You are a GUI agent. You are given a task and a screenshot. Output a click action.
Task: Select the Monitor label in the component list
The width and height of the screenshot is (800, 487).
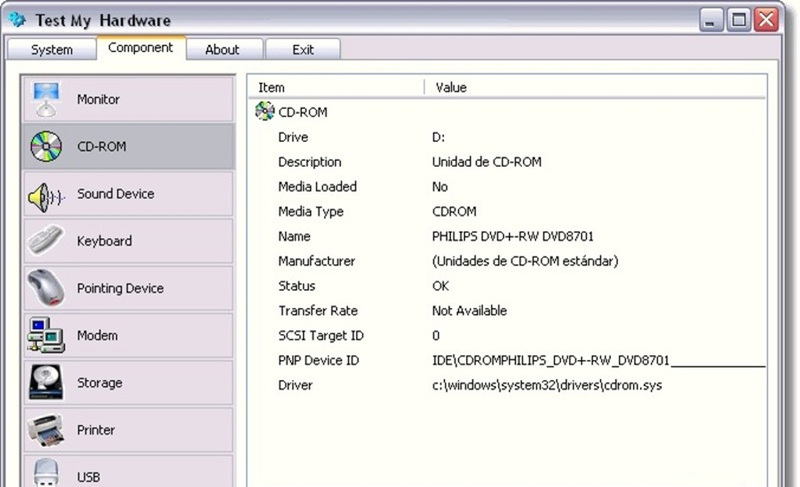click(98, 99)
